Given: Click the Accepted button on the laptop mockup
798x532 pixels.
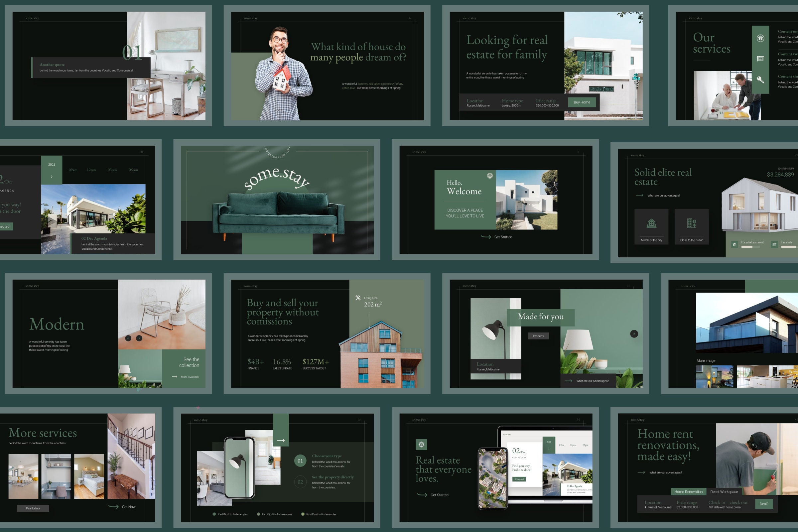Looking at the screenshot, I should point(519,479).
